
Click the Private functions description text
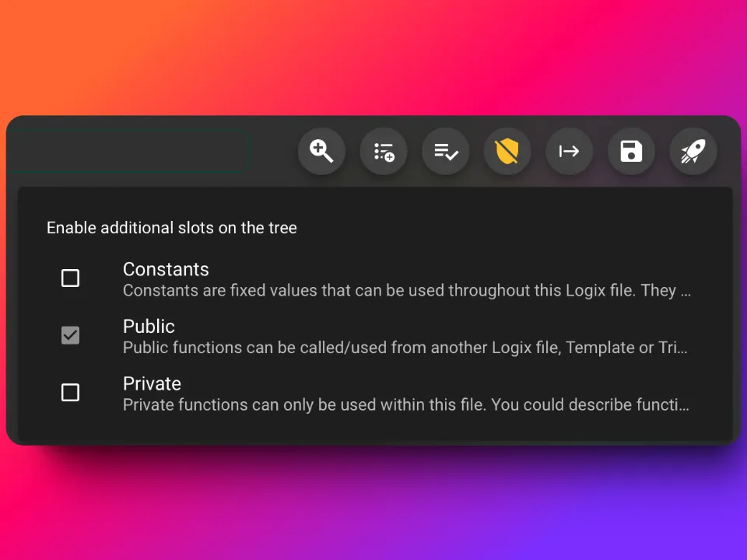(406, 404)
